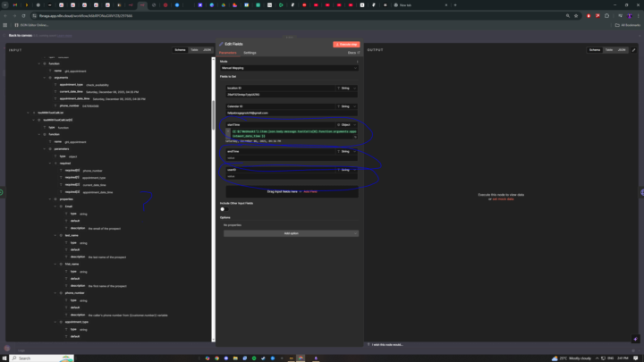Bookmark this page star icon
This screenshot has width=644, height=362.
(x=576, y=15)
